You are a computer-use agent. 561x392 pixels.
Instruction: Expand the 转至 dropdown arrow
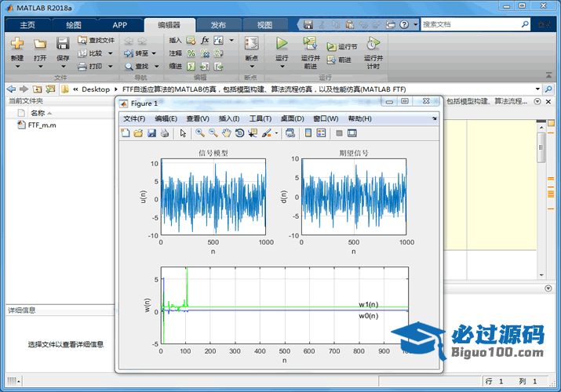(x=154, y=53)
